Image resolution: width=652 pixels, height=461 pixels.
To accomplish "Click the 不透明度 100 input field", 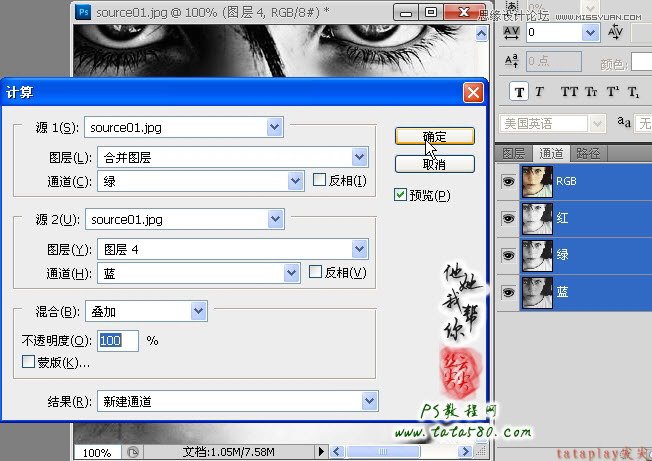I will click(118, 341).
